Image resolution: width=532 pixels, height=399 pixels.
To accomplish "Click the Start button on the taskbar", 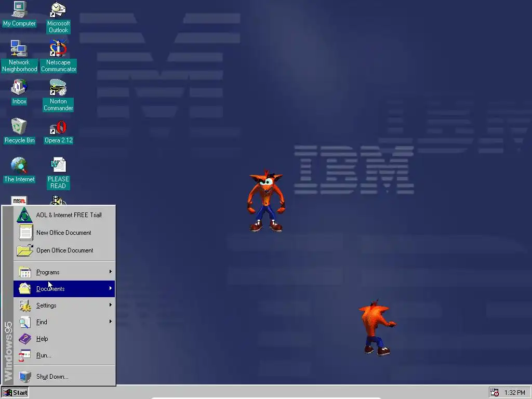I will point(15,393).
